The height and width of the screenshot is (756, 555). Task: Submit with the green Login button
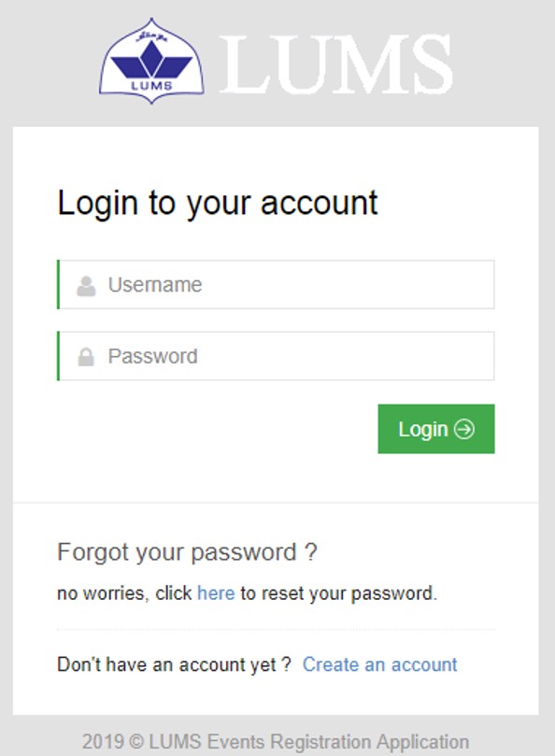[436, 429]
